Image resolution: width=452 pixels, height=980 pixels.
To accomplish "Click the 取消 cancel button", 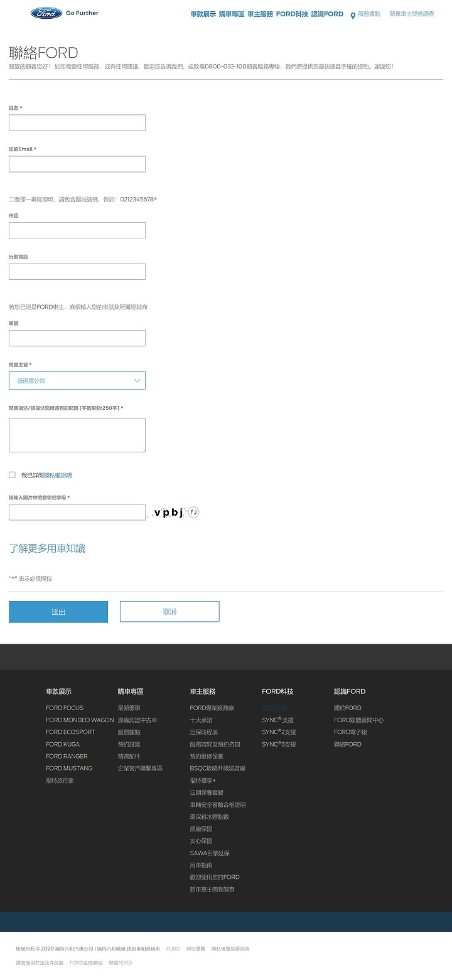I will (x=169, y=612).
